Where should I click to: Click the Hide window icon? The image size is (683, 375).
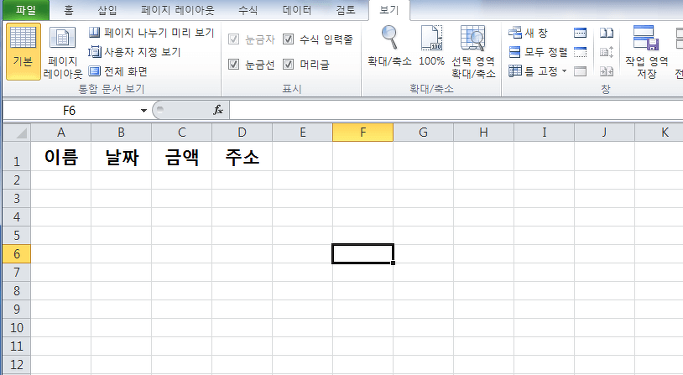pos(580,52)
